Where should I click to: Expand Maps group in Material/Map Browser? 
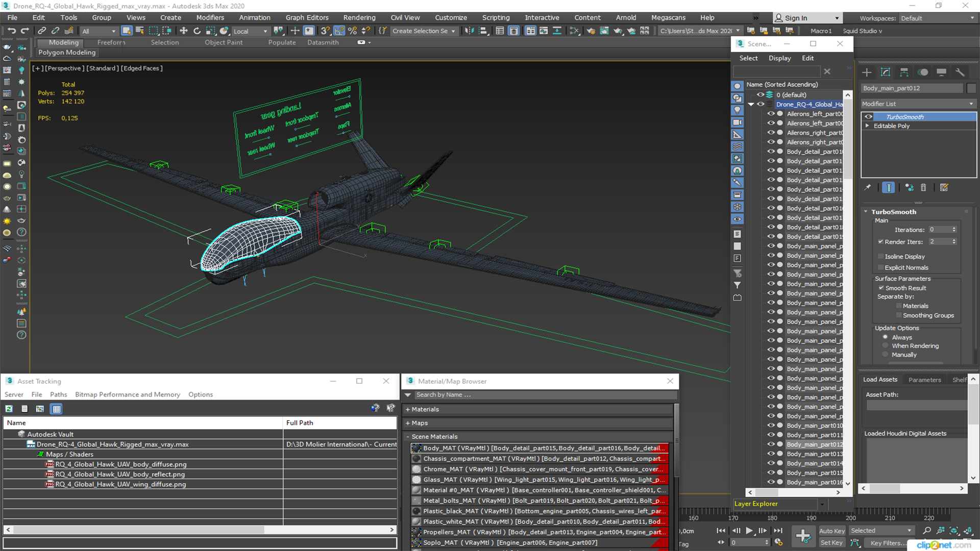tap(408, 423)
